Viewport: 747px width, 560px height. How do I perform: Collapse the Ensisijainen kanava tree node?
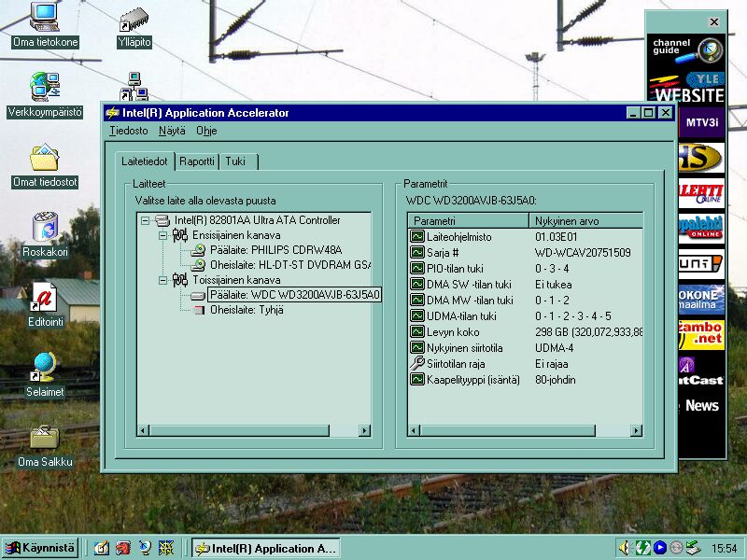(163, 236)
